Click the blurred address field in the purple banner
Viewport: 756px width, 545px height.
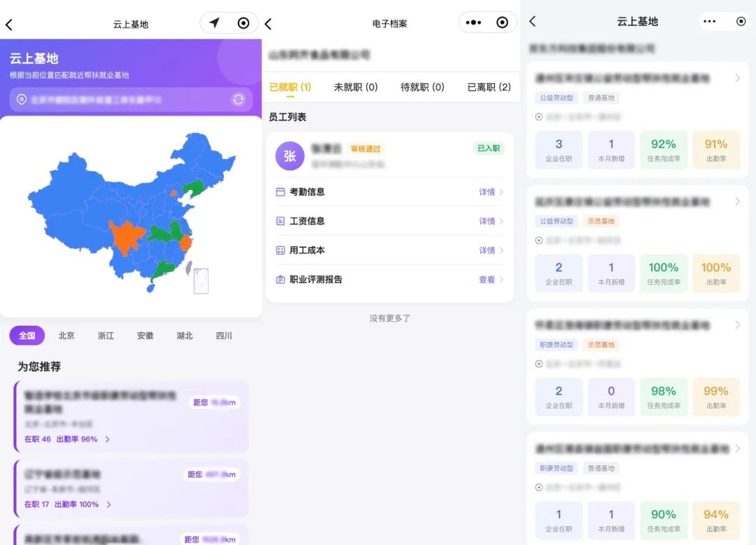131,99
